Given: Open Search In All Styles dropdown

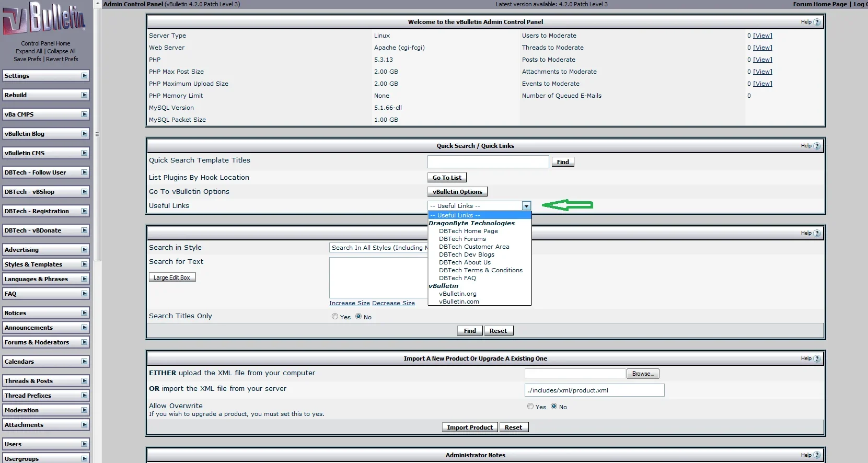Looking at the screenshot, I should [379, 248].
